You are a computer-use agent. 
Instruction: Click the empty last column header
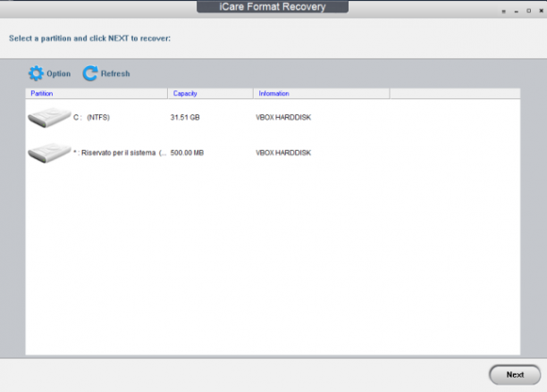455,94
